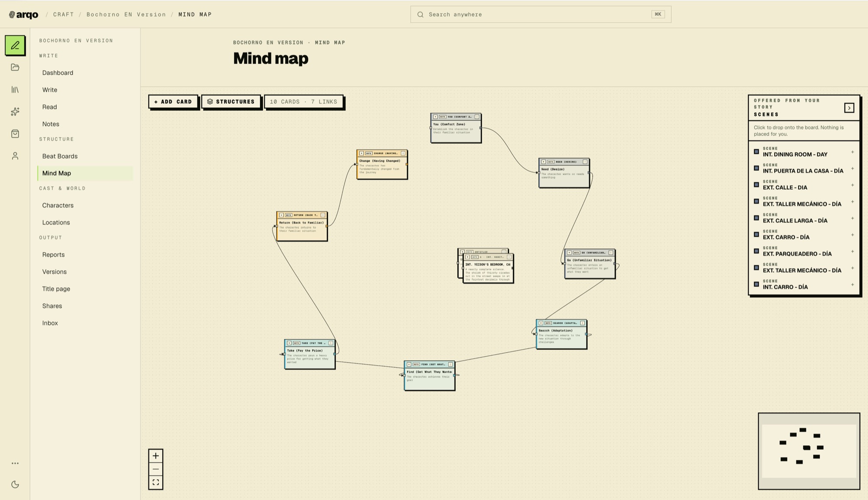The width and height of the screenshot is (868, 500).
Task: Add INT. DINING ROOM - DAY scene with plus
Action: [x=852, y=152]
